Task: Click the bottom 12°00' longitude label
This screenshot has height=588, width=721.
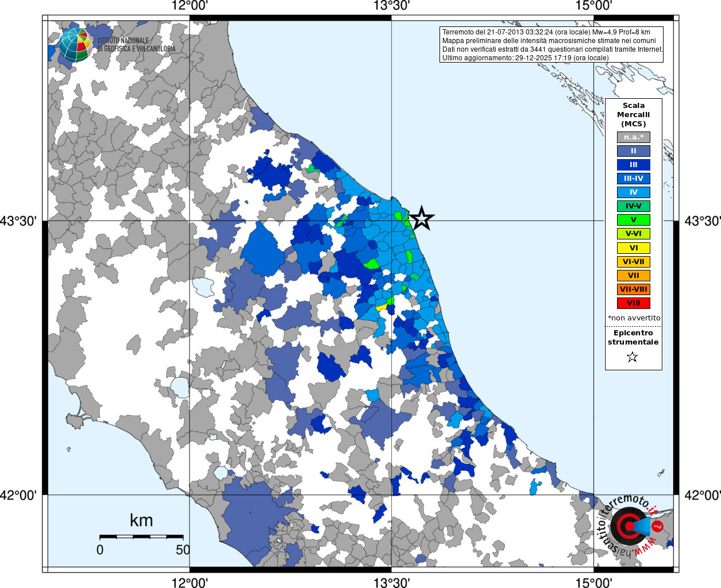Action: [x=190, y=582]
